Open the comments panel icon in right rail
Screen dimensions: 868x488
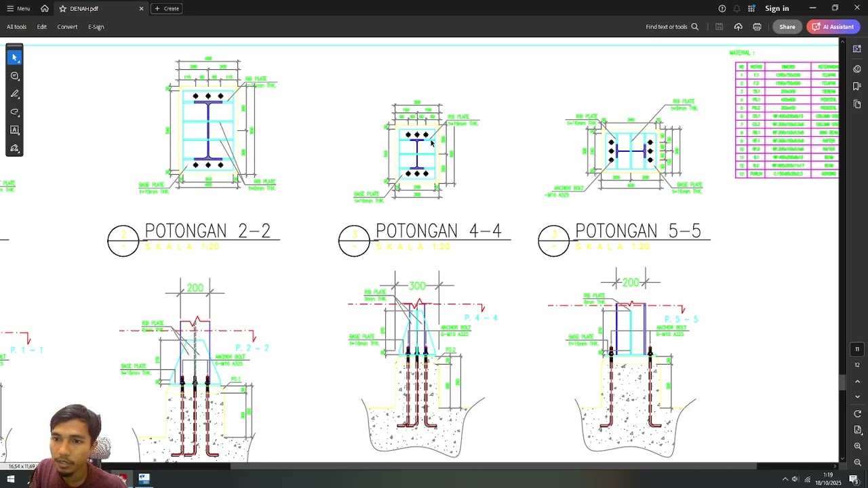point(858,69)
